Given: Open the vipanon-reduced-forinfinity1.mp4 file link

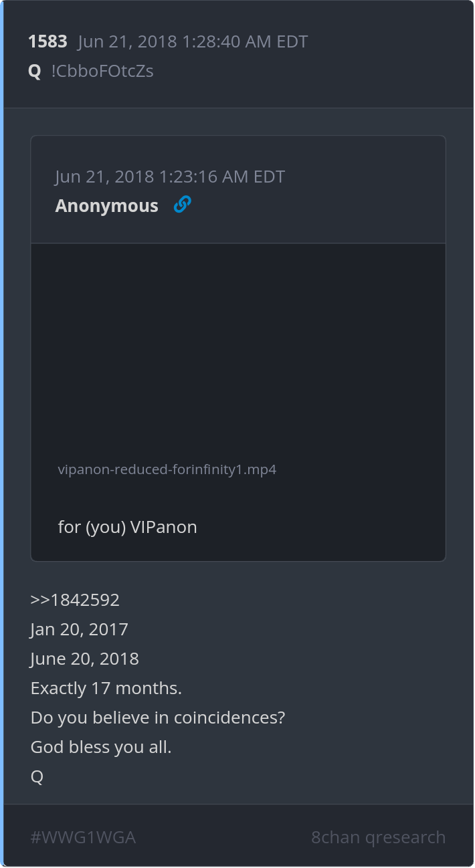Looking at the screenshot, I should 167,469.
